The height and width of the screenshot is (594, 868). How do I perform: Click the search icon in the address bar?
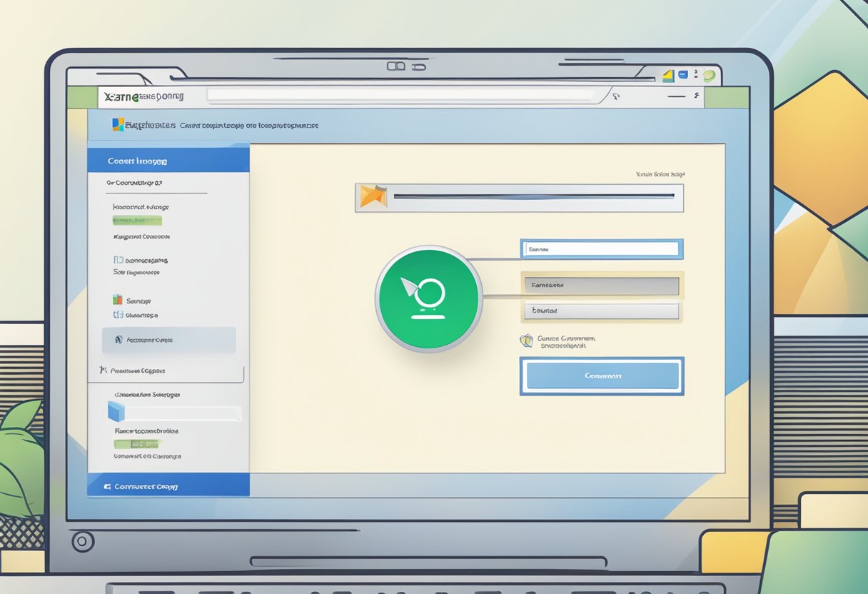tap(617, 96)
